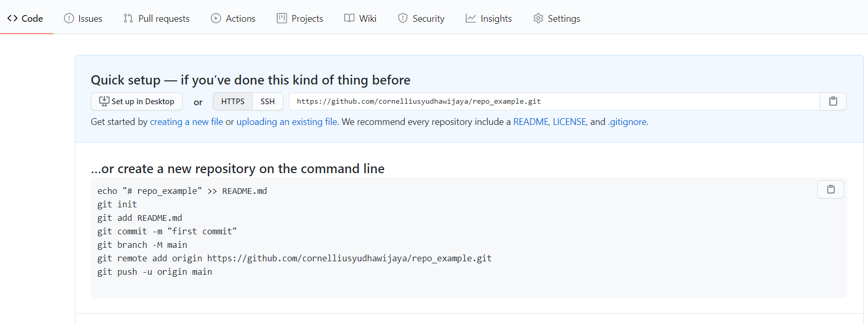Click the Pull requests branch icon
The width and height of the screenshot is (868, 324).
pyautogui.click(x=128, y=18)
